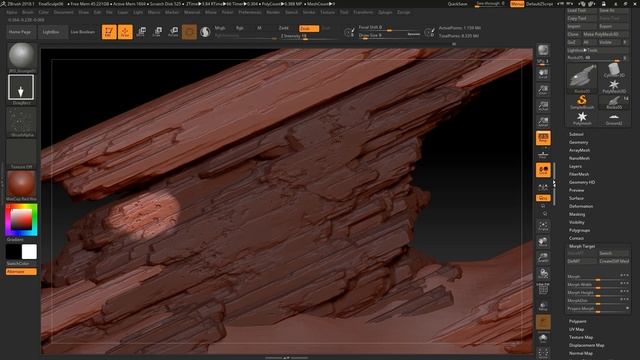Screen dimensions: 640x360
Task: Click the Frame mesh icon
Action: (x=543, y=226)
